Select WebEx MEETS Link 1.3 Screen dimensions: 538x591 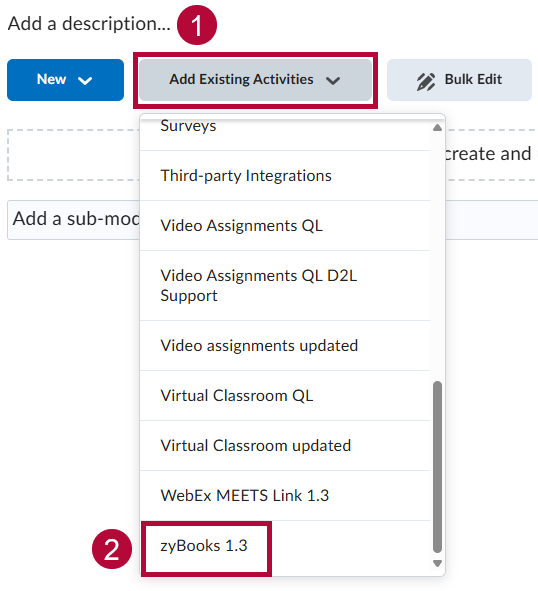pyautogui.click(x=285, y=496)
